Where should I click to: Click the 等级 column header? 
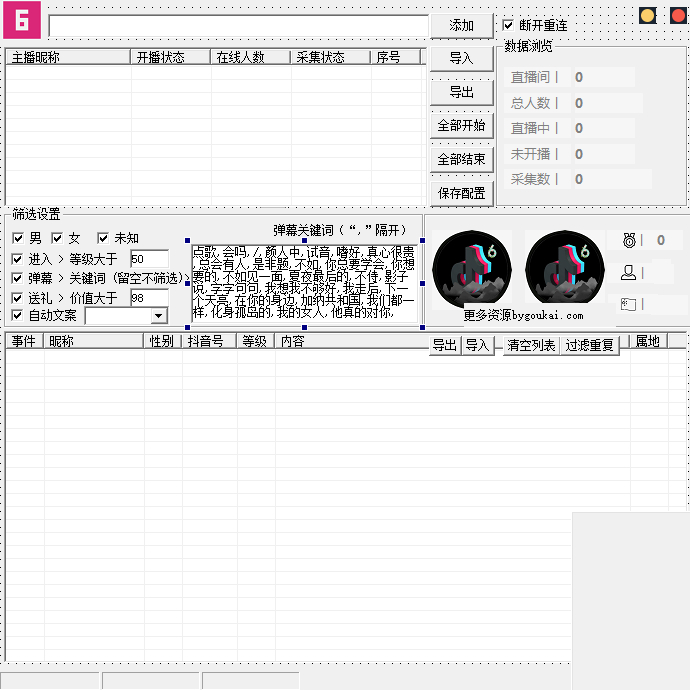point(256,341)
